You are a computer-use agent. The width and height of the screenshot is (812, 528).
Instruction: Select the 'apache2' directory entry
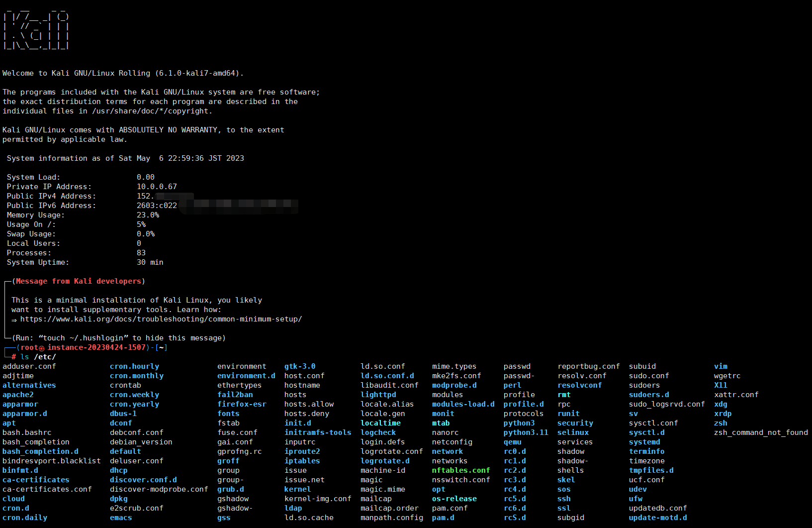point(18,395)
